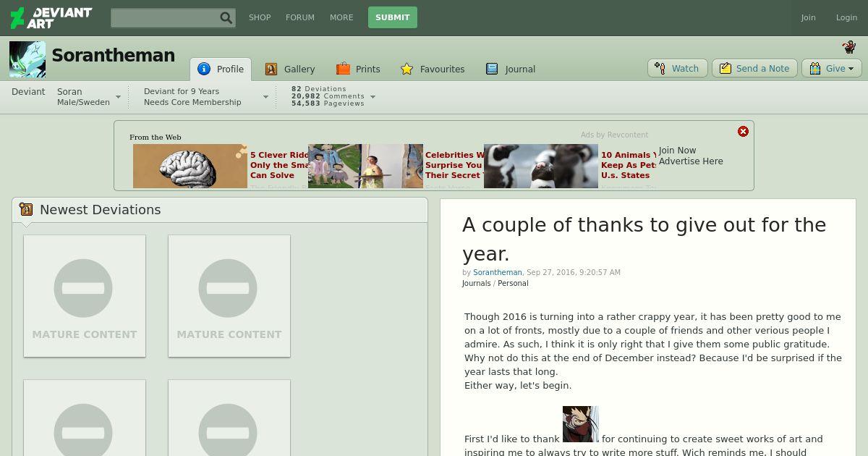This screenshot has height=456, width=868.
Task: Click the '5 Clever Riddles' ad headline
Action: [x=278, y=165]
